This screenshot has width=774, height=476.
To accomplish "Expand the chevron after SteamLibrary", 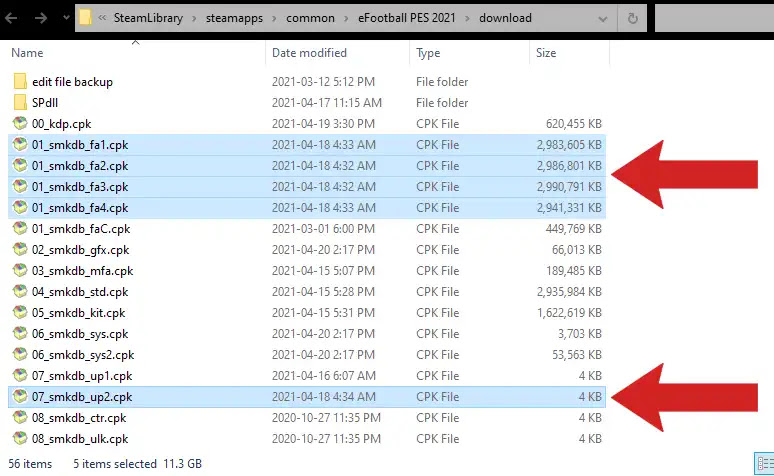I will click(x=194, y=19).
